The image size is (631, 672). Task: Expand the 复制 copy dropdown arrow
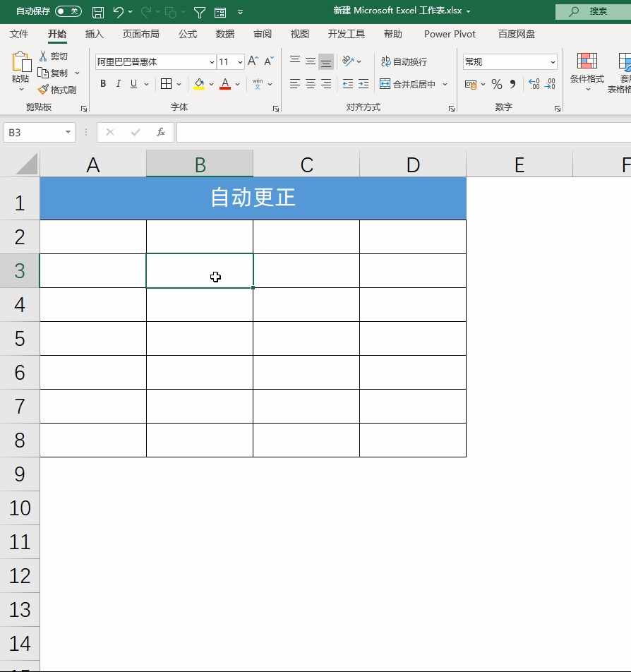tap(77, 73)
